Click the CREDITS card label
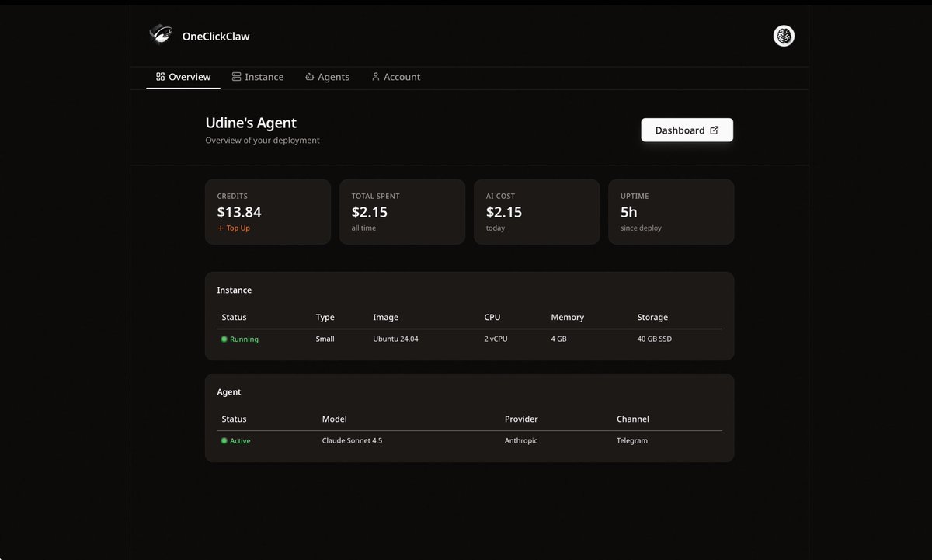The image size is (932, 560). click(233, 197)
